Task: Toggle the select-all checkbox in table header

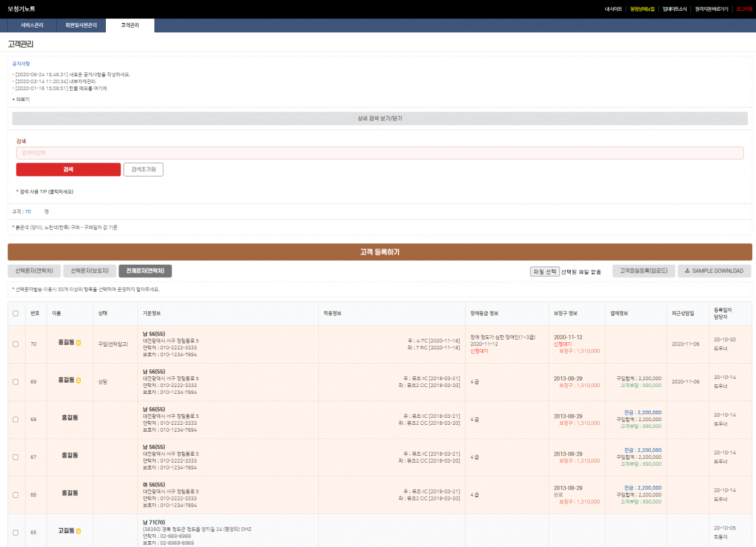Action: pos(16,313)
